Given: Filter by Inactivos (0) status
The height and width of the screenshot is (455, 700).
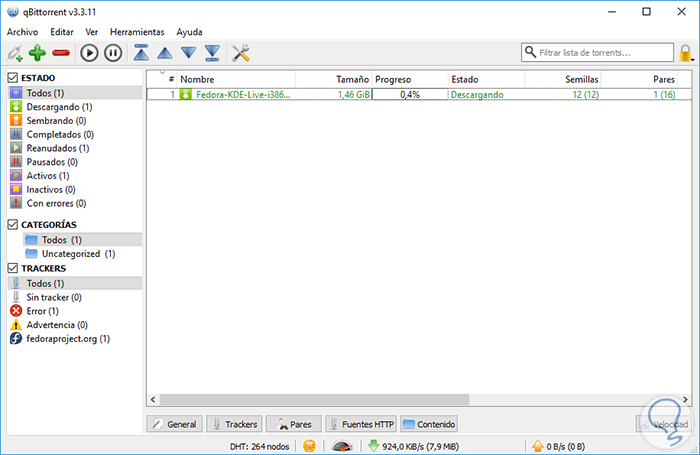Looking at the screenshot, I should pyautogui.click(x=75, y=189).
